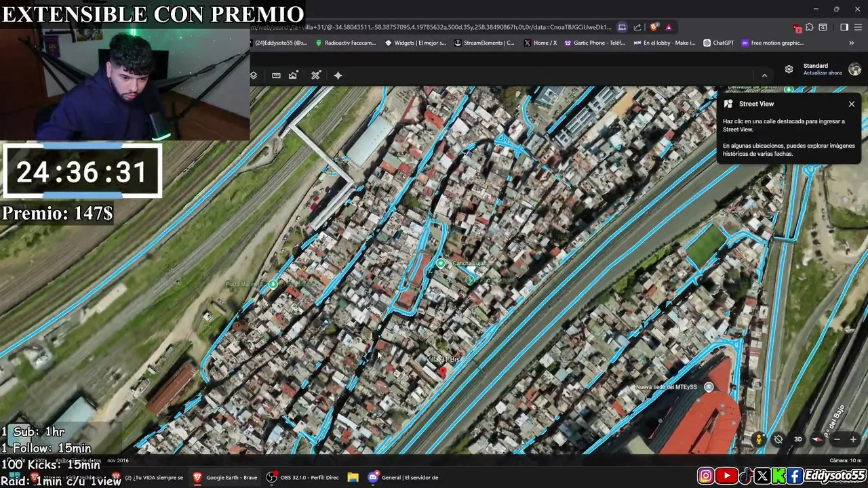This screenshot has width=868, height=488.
Task: Collapse the toolbar with the up chevron
Action: click(764, 75)
